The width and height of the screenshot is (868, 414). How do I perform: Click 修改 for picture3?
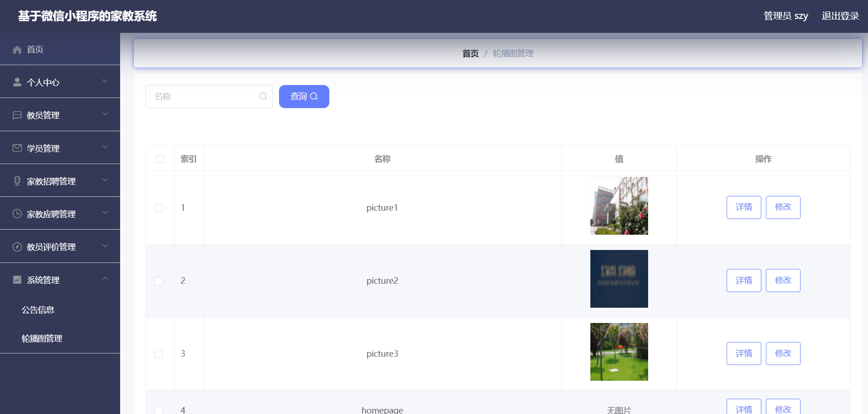point(783,353)
